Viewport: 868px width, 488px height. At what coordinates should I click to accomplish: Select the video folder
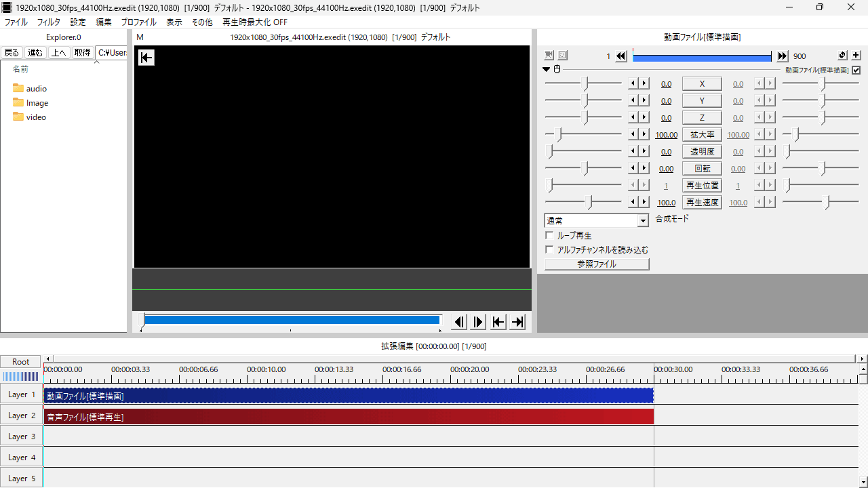click(x=30, y=117)
